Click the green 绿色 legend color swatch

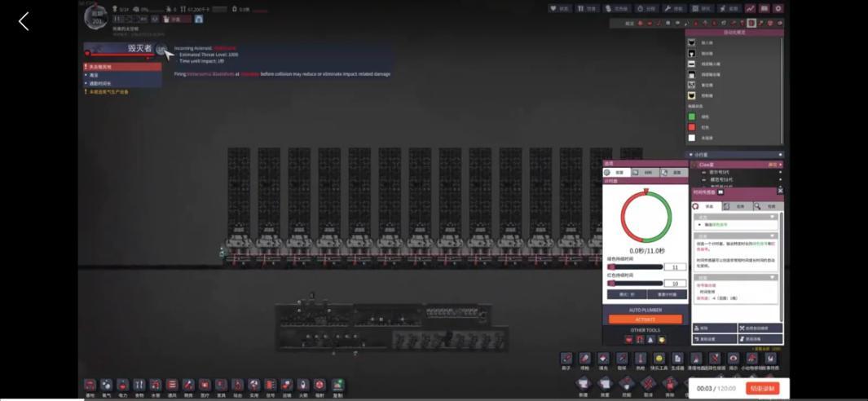coord(691,117)
